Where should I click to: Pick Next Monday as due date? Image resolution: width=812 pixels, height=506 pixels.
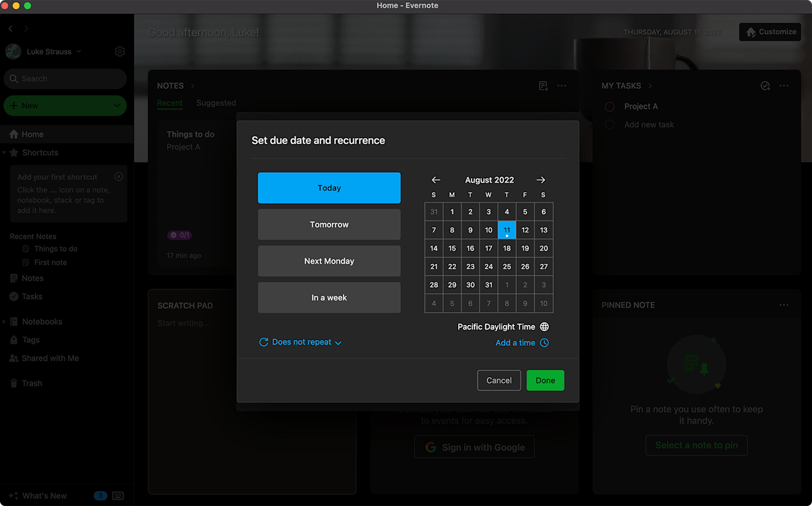click(329, 261)
